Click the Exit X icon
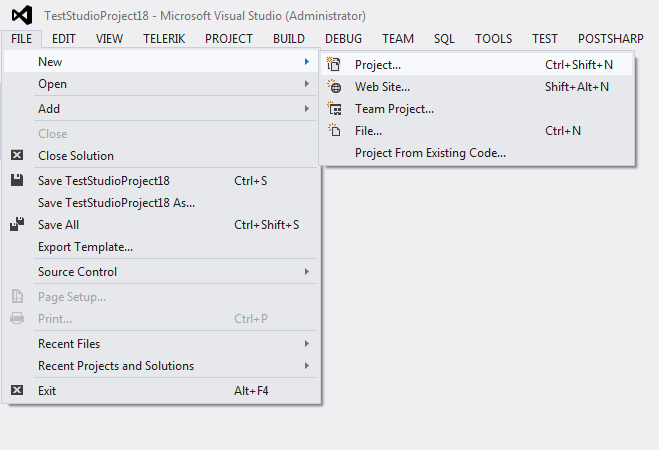The height and width of the screenshot is (450, 659). click(x=17, y=390)
